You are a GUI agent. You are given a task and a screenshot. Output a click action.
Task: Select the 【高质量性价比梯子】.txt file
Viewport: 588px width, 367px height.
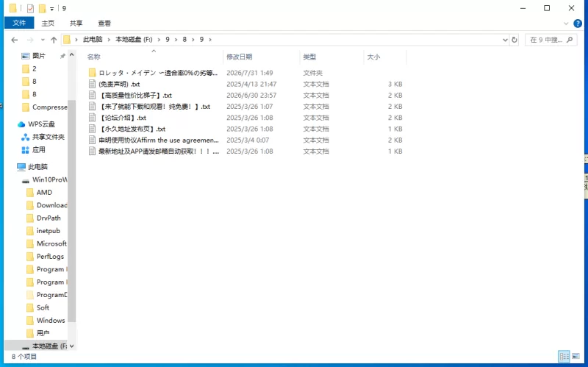[x=135, y=96]
